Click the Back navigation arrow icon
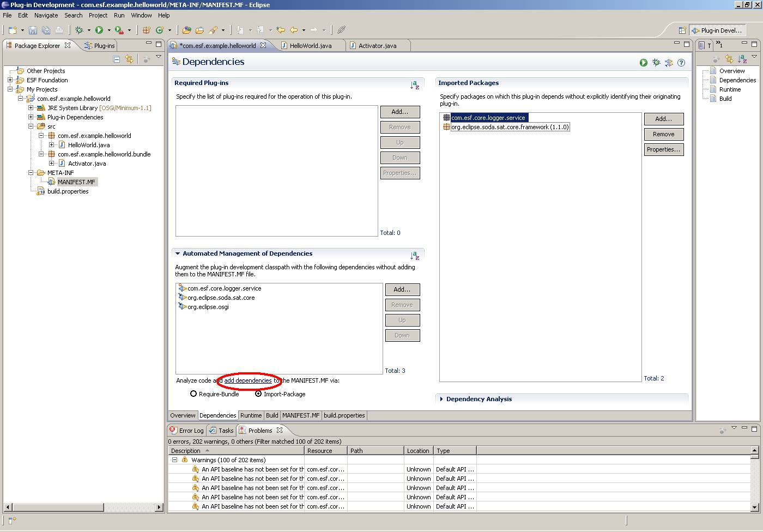The image size is (763, 532). click(294, 30)
